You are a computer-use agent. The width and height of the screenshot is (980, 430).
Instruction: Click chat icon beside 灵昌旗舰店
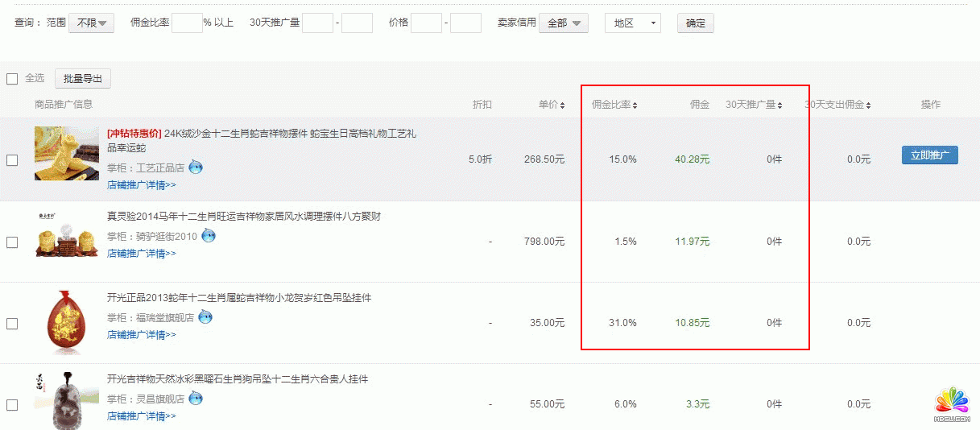[x=196, y=399]
